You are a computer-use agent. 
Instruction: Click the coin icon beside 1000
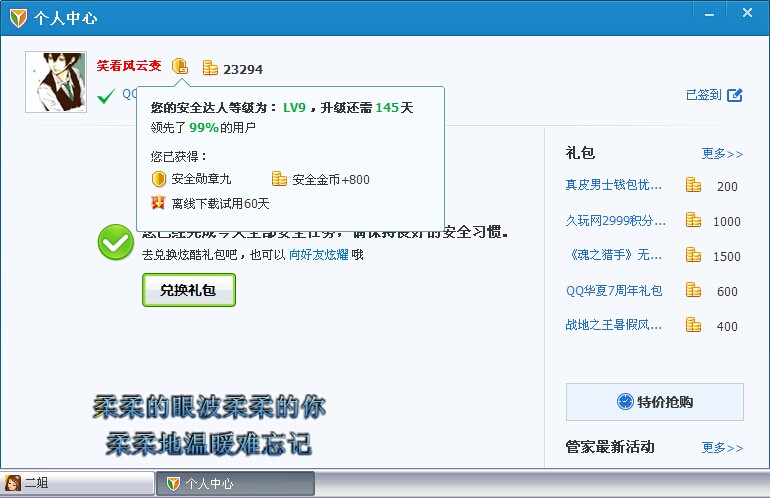(x=693, y=220)
